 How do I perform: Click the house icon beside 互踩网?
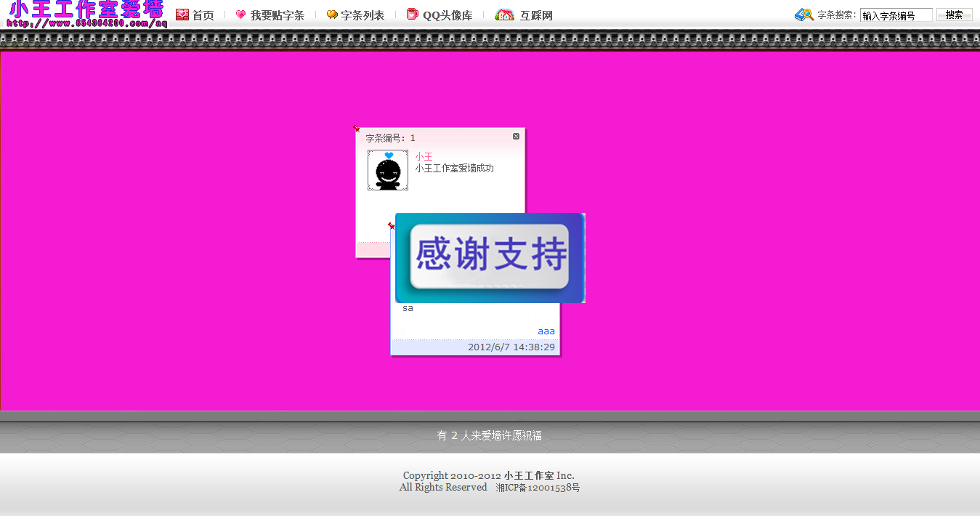coord(505,15)
